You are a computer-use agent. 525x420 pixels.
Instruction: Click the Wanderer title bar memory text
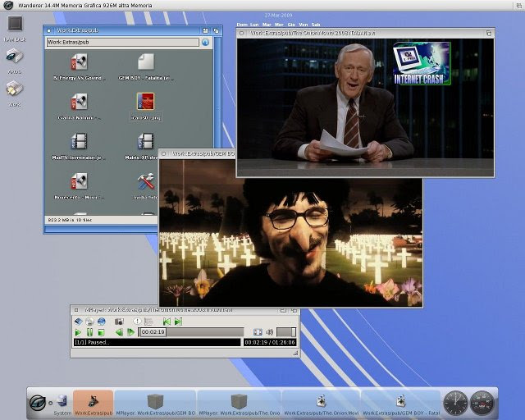point(85,6)
